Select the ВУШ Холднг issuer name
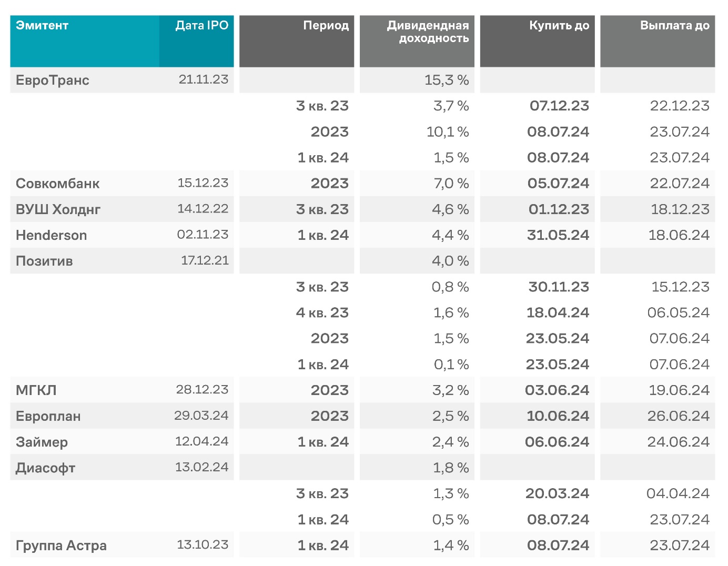The image size is (728, 566). (58, 209)
